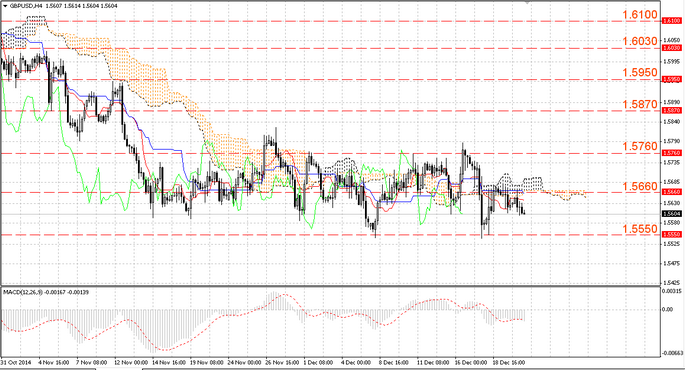Click the chart shift triangle on top border

[x=528, y=2]
